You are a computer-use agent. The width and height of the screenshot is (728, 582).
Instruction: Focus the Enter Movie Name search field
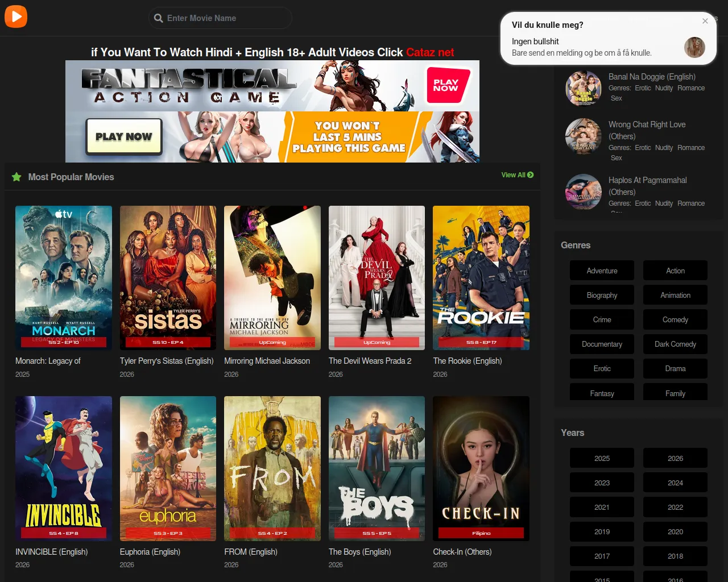coord(221,18)
